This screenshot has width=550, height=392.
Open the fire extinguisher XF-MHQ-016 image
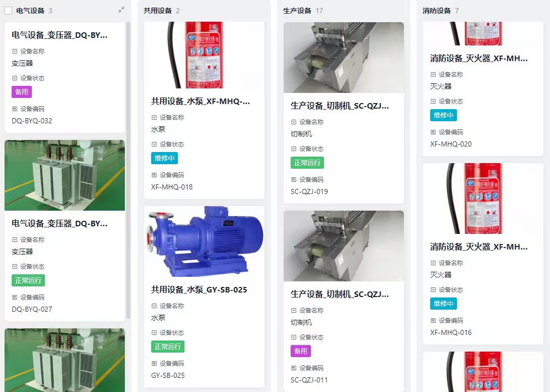point(483,199)
